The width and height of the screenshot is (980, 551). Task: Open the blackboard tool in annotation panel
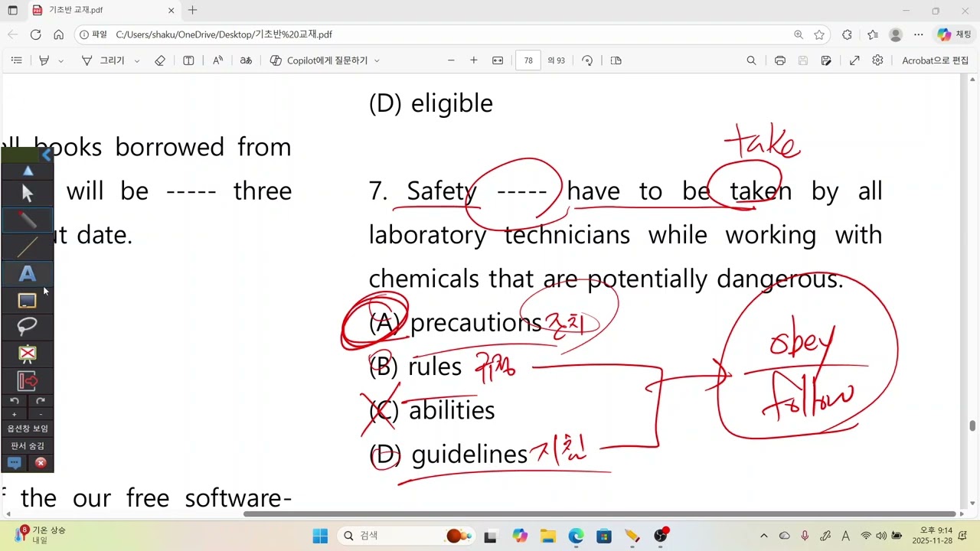tap(28, 301)
